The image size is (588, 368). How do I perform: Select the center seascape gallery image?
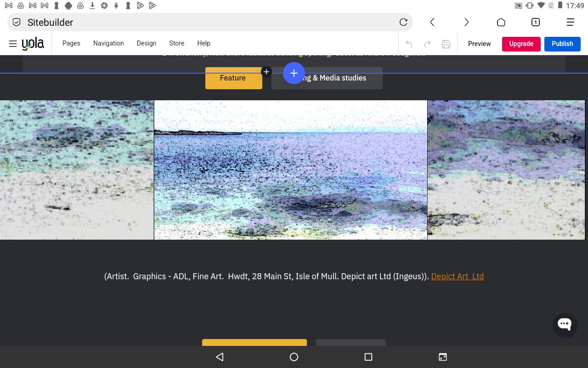coord(291,170)
